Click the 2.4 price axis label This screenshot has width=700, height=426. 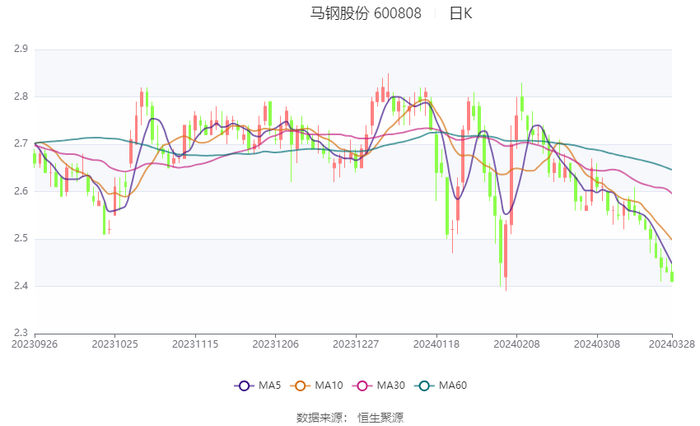21,286
